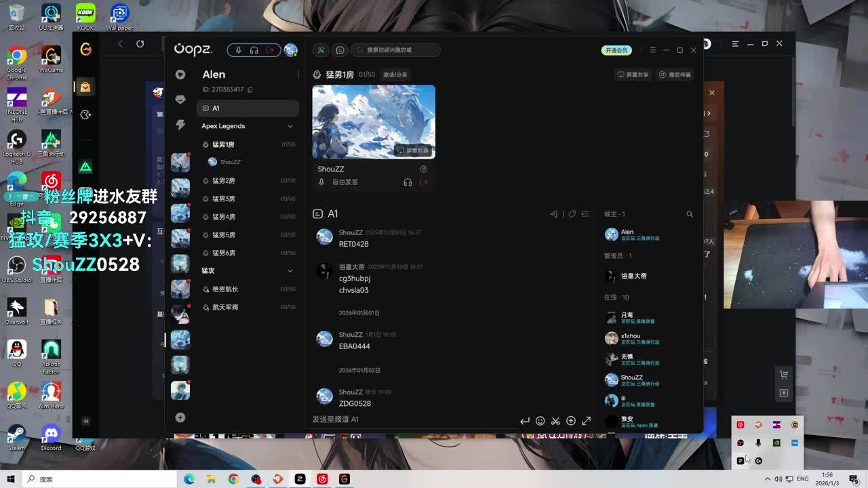This screenshot has width=868, height=488.
Task: Mute the mic under ShouZZ voice card
Action: [321, 182]
